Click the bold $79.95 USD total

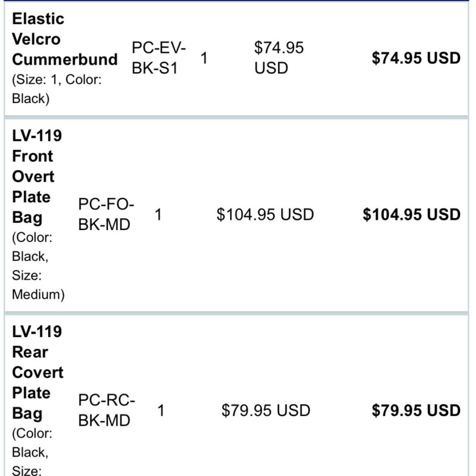click(416, 410)
